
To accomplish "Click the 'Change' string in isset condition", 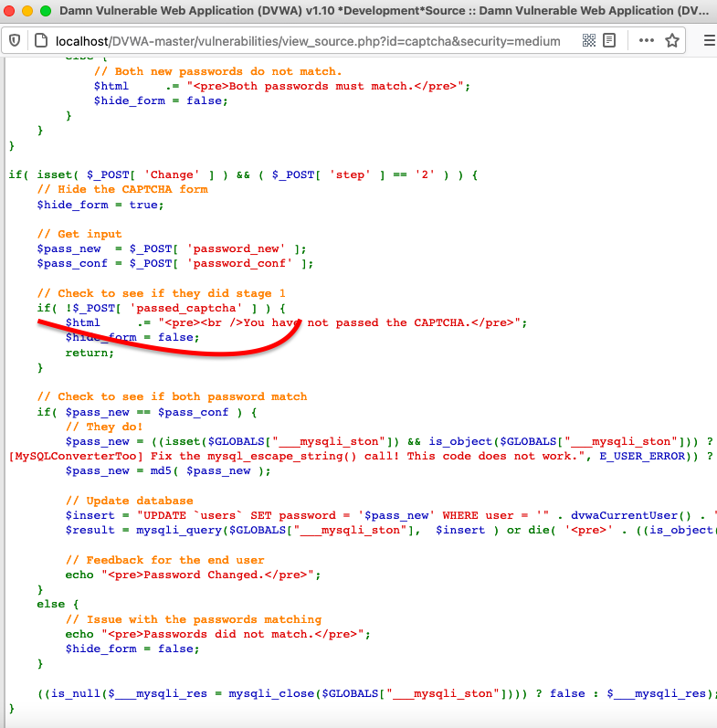I will point(172,175).
